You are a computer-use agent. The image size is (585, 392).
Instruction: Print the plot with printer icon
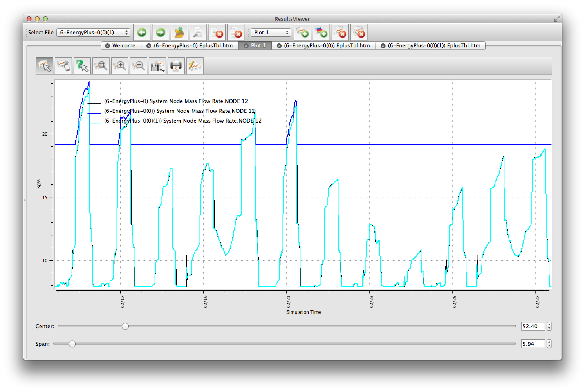pos(176,66)
